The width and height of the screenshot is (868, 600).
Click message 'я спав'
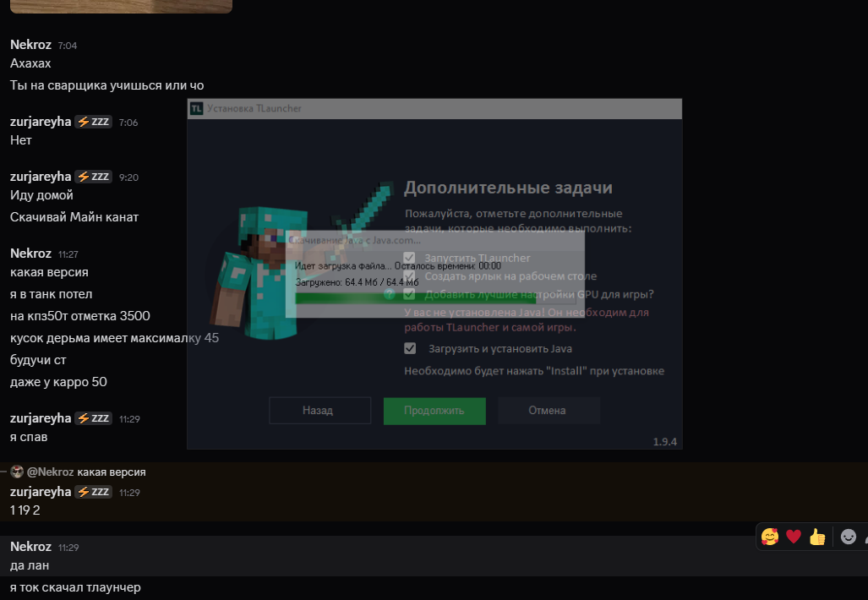[29, 437]
